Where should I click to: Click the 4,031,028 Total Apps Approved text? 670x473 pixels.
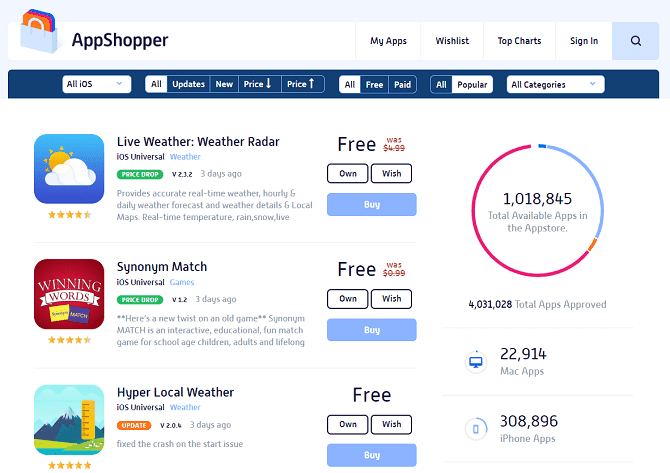(x=537, y=304)
